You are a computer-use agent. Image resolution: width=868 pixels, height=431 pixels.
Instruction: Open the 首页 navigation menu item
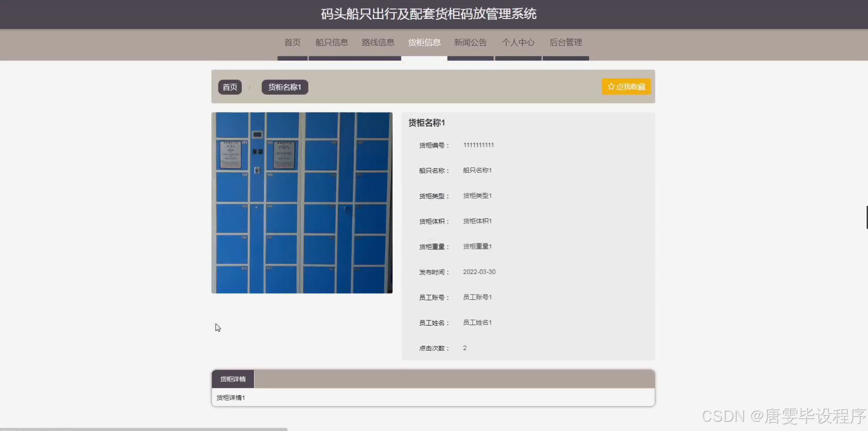[x=292, y=43]
